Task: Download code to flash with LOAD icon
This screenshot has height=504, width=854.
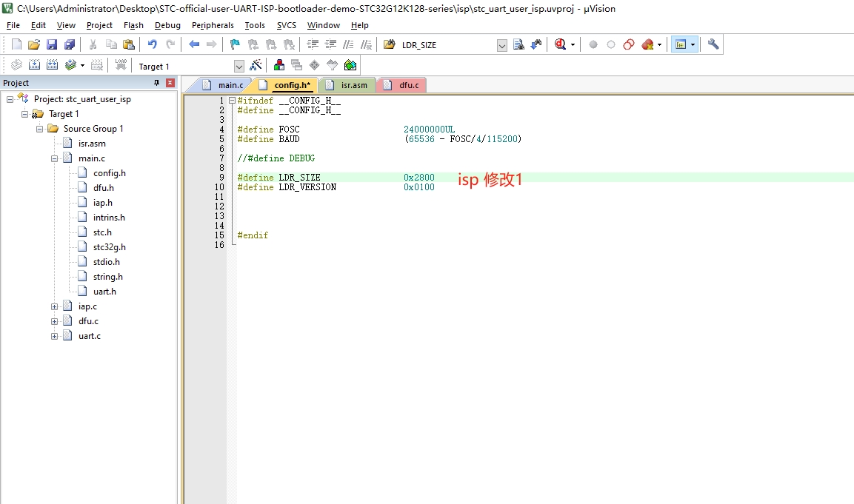Action: coord(121,65)
